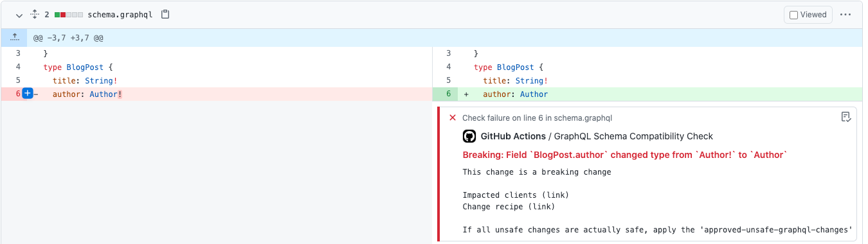Click the red X check failure icon
Viewport: 868px width, 244px height.
tap(453, 118)
